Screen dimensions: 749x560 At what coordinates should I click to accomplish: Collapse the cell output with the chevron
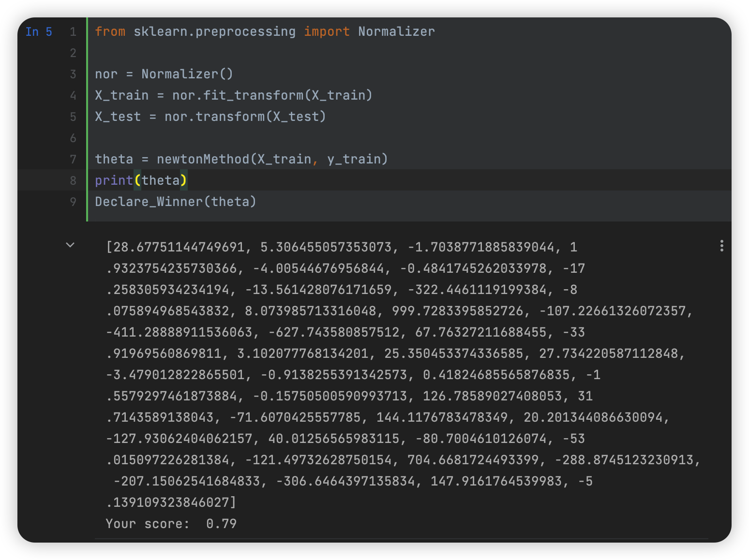click(x=70, y=245)
